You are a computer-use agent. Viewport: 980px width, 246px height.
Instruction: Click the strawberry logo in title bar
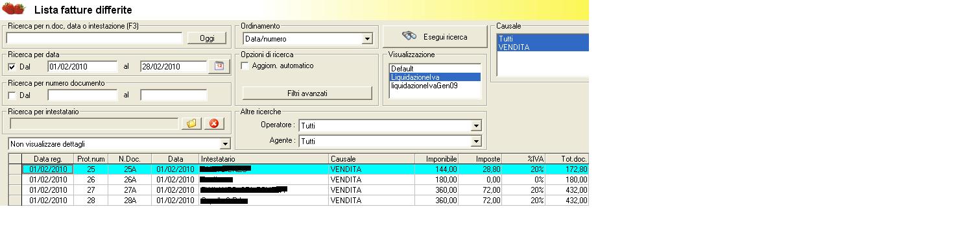point(14,9)
